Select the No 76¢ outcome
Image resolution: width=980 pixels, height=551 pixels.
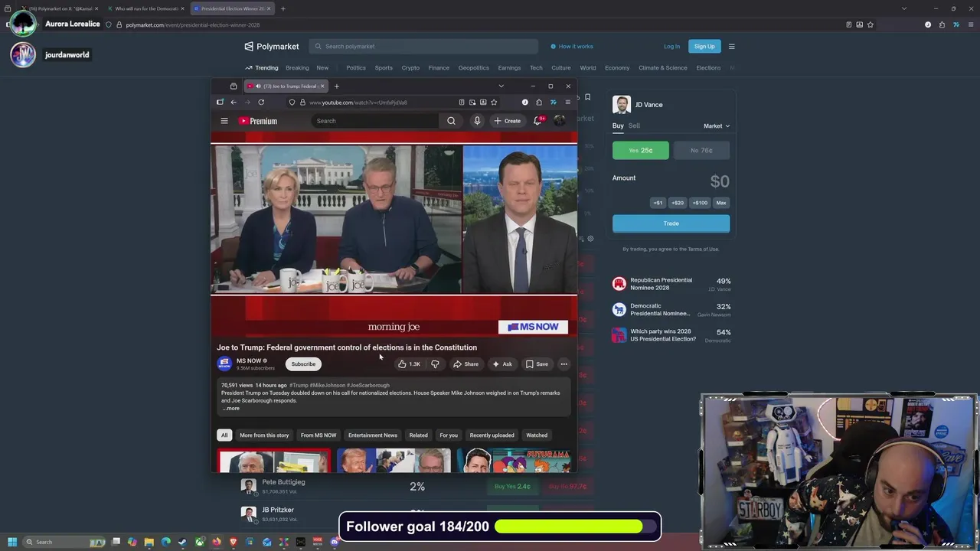click(x=701, y=150)
